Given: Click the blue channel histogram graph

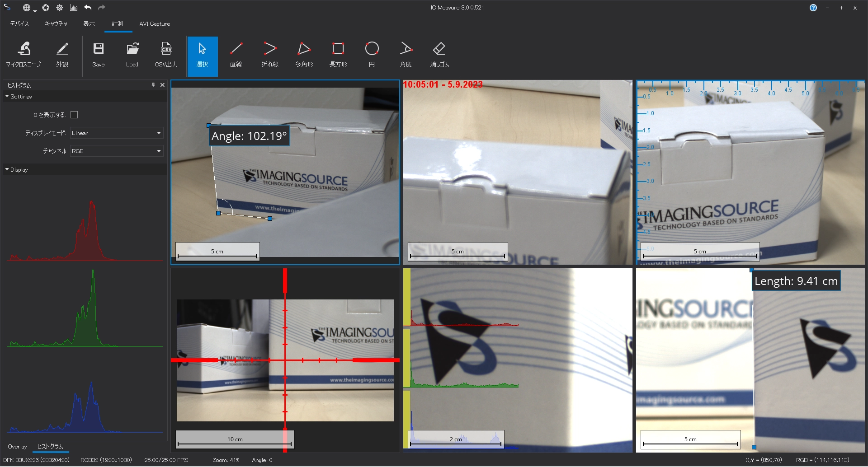Looking at the screenshot, I should (85, 407).
